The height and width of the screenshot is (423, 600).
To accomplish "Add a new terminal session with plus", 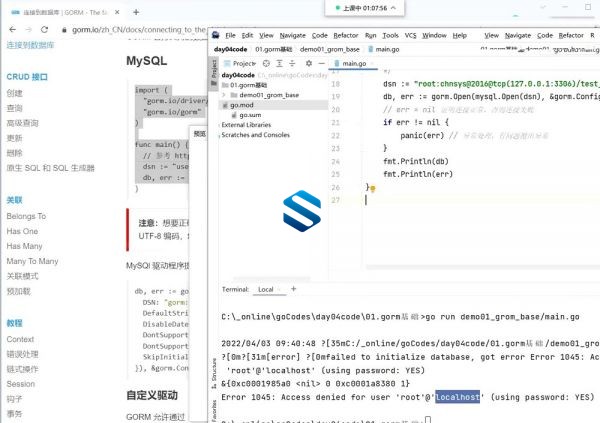I will tap(293, 289).
